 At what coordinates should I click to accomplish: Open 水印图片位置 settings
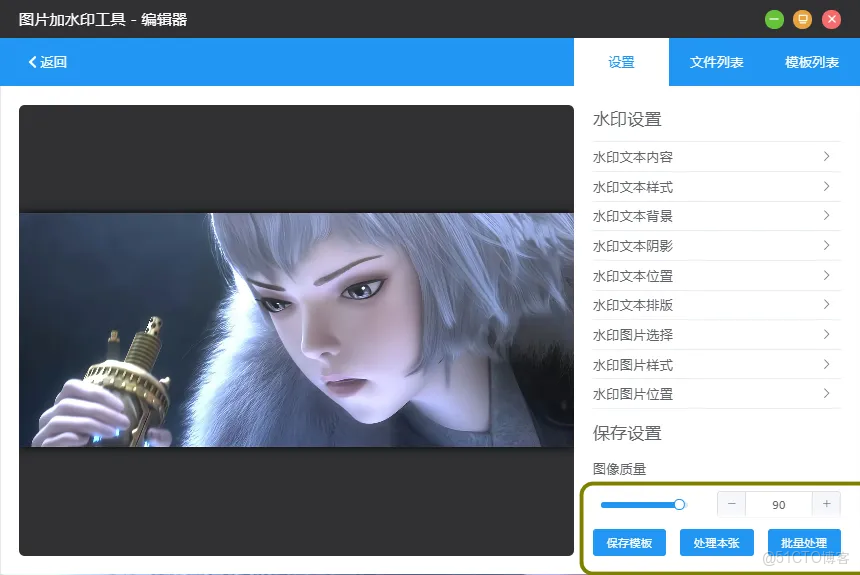click(x=716, y=394)
